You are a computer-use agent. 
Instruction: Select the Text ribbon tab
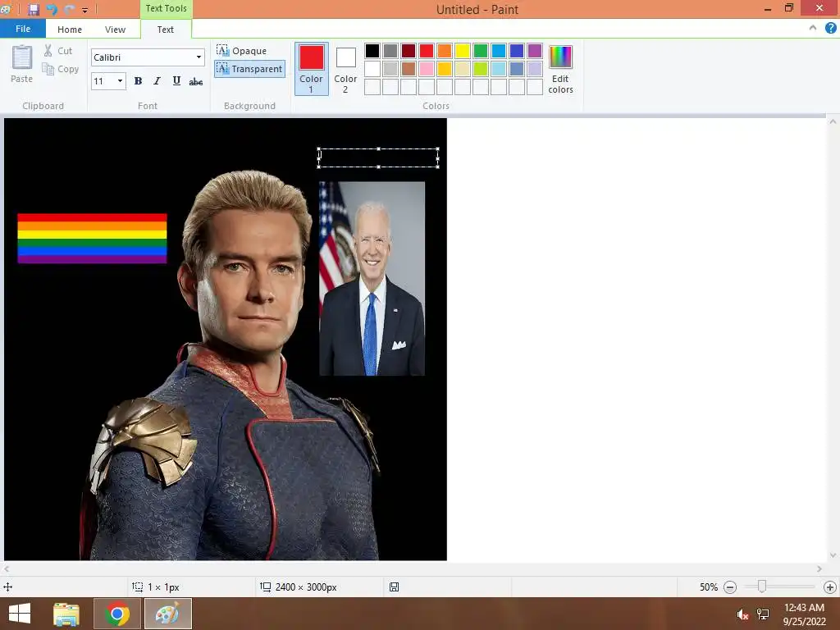click(166, 30)
